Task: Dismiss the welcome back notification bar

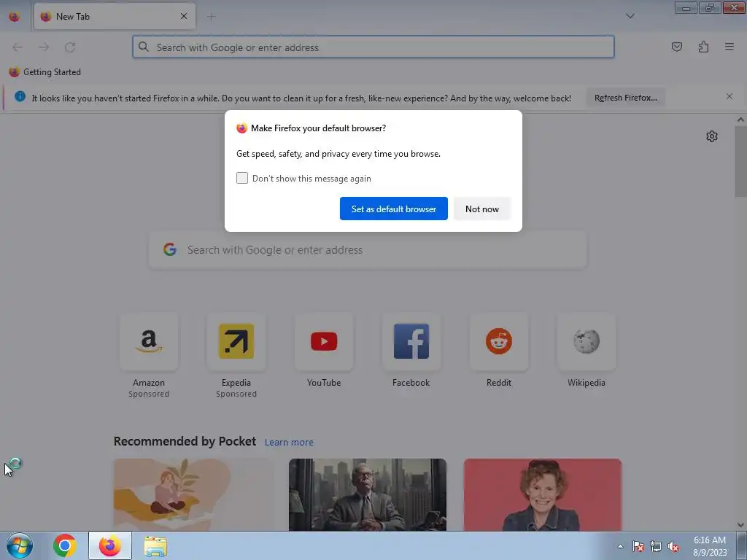Action: [x=729, y=97]
